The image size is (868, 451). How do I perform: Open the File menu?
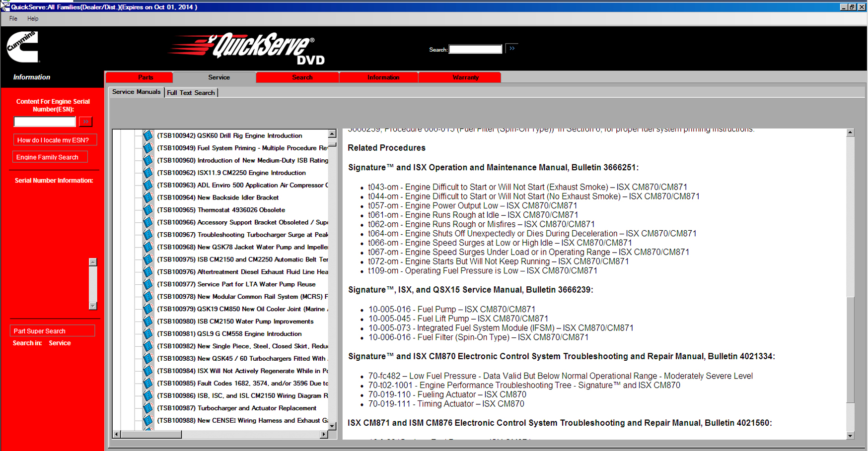(x=13, y=19)
